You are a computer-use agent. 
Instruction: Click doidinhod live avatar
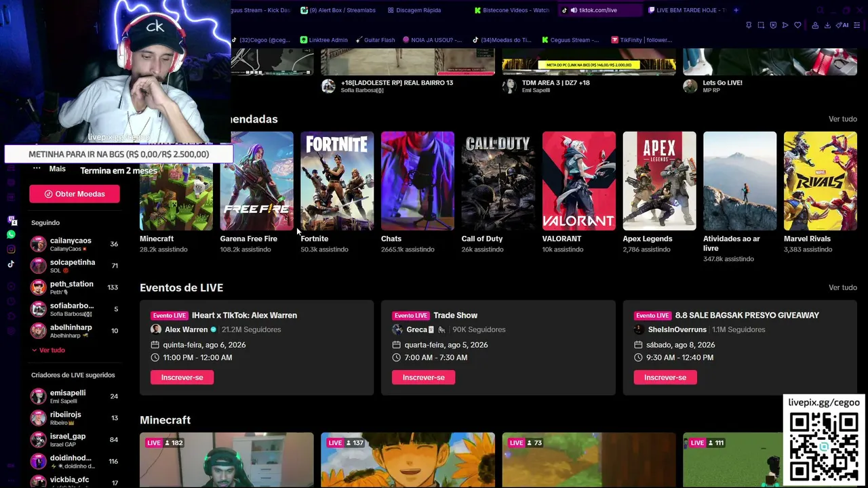point(39,462)
